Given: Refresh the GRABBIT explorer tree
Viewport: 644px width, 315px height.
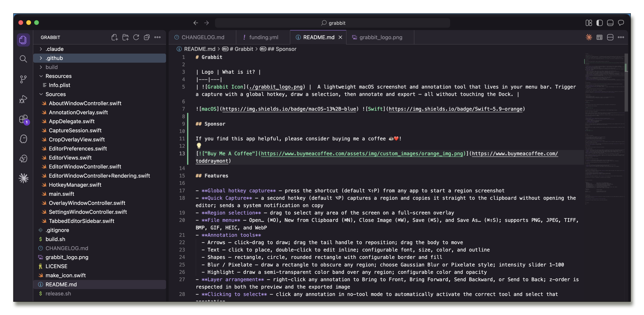Looking at the screenshot, I should click(x=136, y=37).
